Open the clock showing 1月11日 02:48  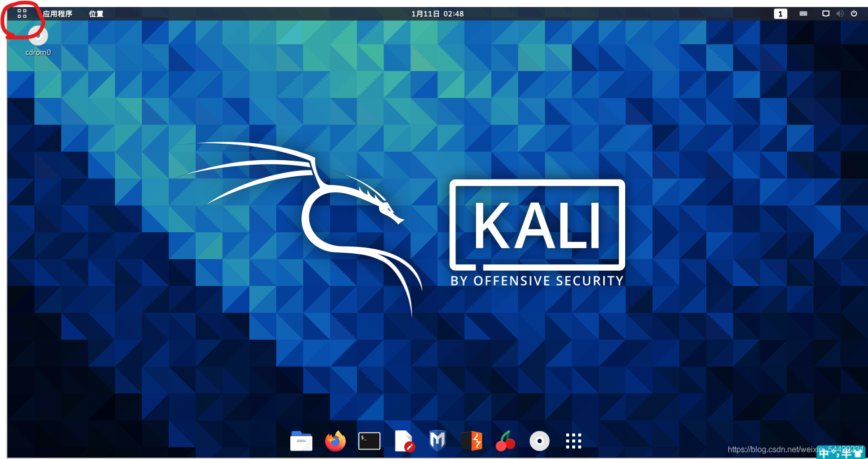[438, 14]
